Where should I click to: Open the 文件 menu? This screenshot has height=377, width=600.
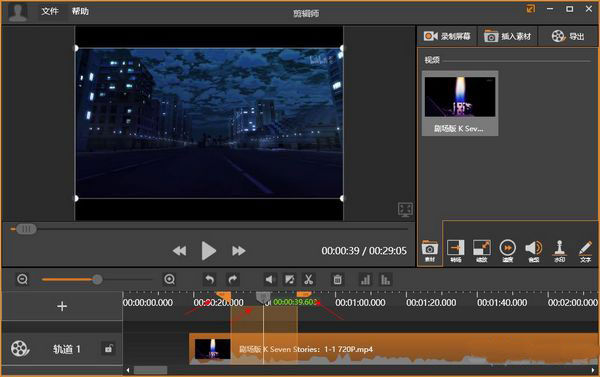[x=50, y=11]
